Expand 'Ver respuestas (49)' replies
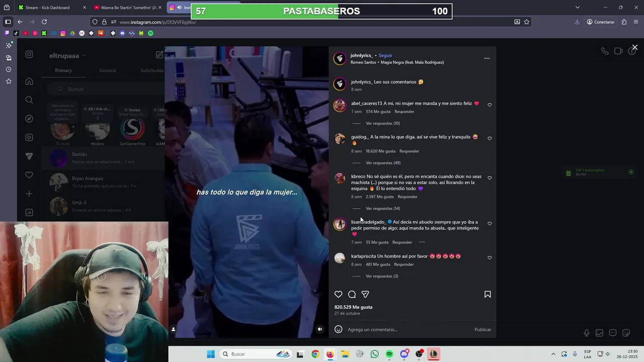The image size is (644, 362). click(x=383, y=163)
